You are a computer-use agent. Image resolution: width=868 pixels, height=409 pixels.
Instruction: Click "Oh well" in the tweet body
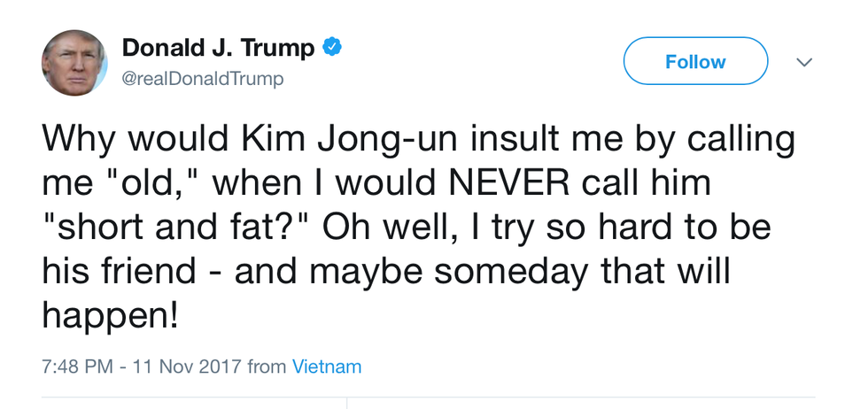pyautogui.click(x=383, y=228)
